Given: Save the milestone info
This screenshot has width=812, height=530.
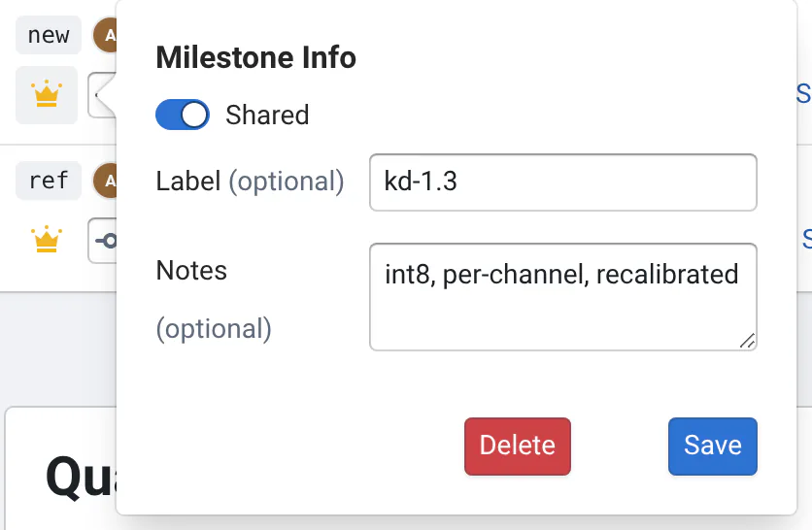Looking at the screenshot, I should coord(713,447).
